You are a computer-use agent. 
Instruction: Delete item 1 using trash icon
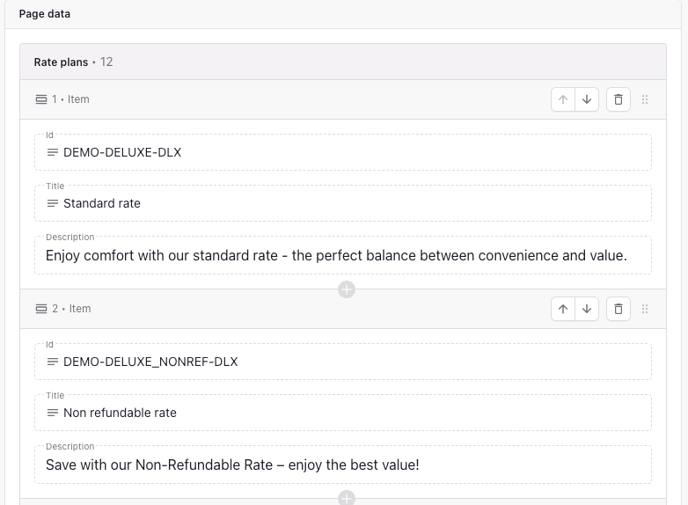pos(618,100)
